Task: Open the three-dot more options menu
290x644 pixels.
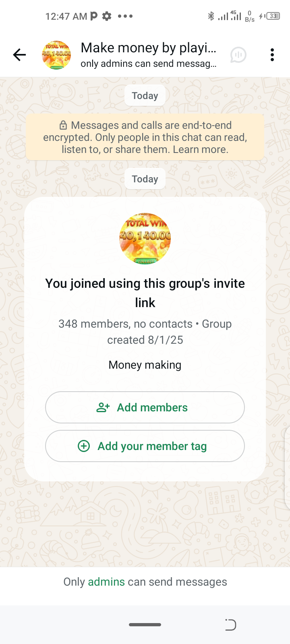Action: (x=272, y=55)
